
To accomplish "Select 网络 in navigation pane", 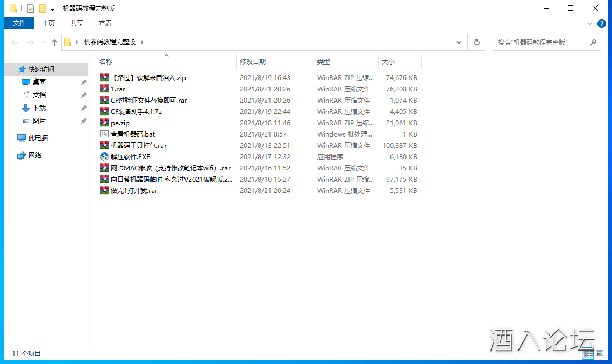I will 35,155.
